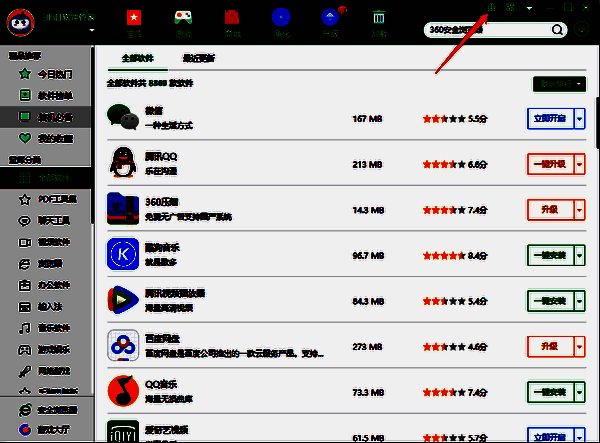This screenshot has height=443, width=600.
Task: Select 我的收藏 heart item in sidebar
Action: [46, 138]
